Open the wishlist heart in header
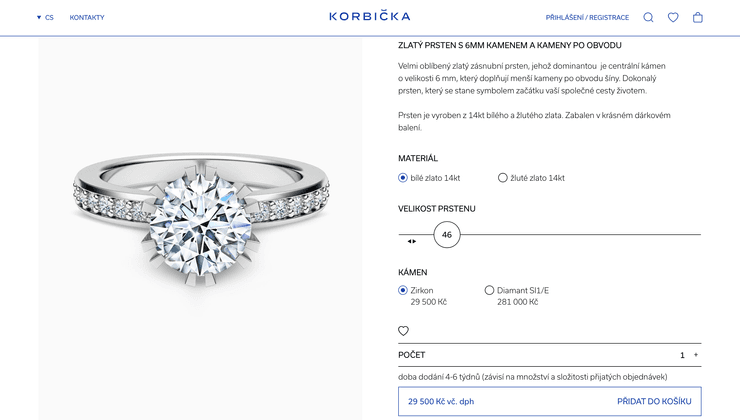 (673, 17)
